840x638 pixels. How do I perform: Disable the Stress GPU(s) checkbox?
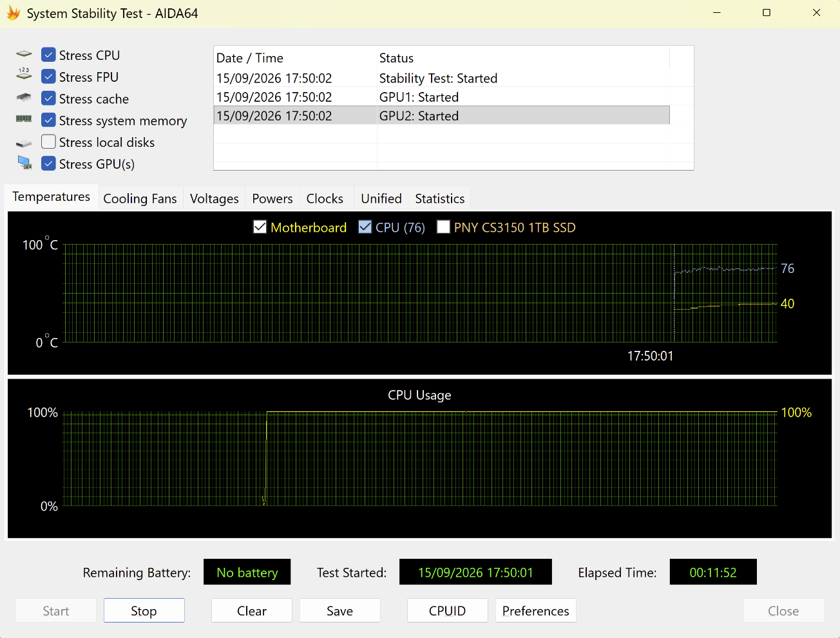coord(48,164)
